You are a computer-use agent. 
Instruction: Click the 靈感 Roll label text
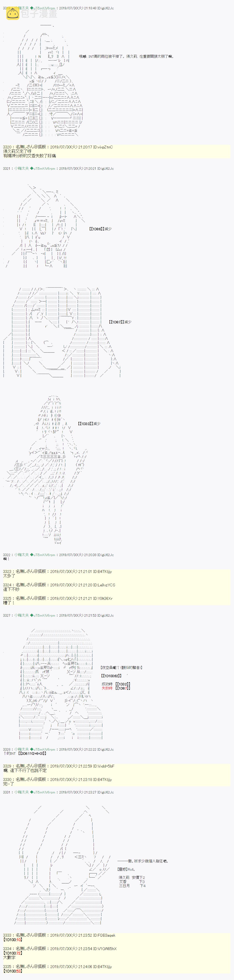[x=127, y=869]
